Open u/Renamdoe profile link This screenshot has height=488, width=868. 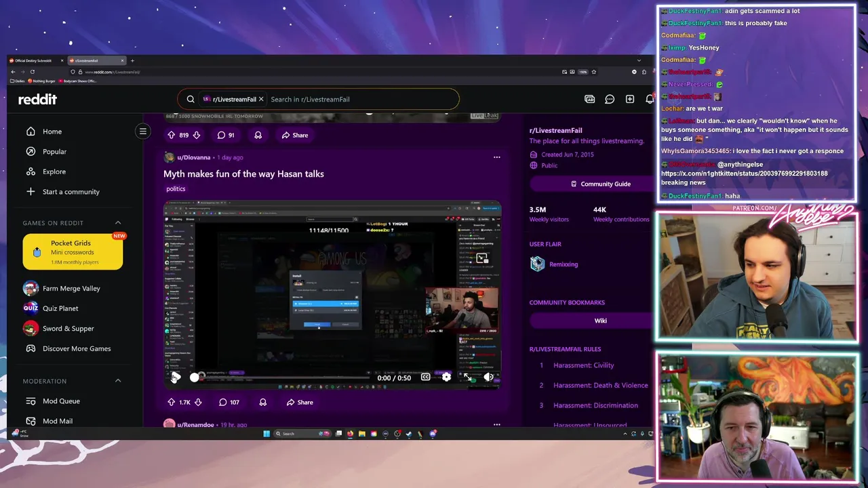click(x=195, y=425)
